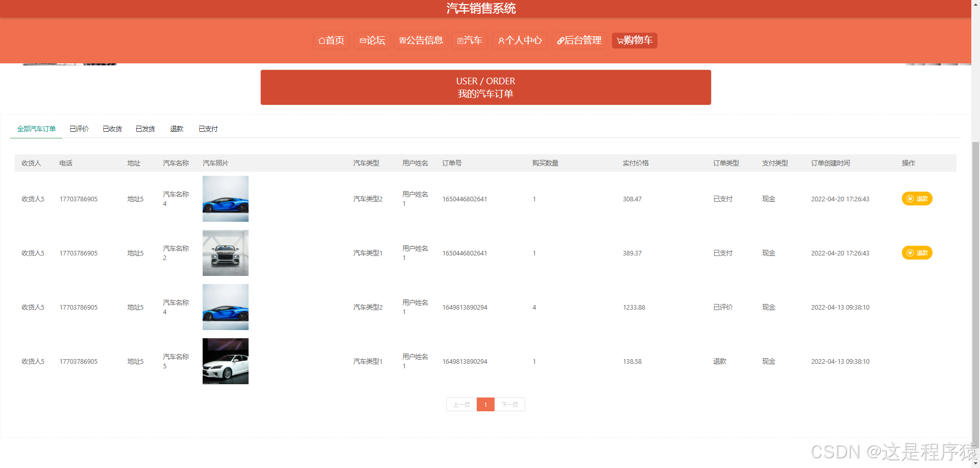
Task: Open silver car photo in the 389.37 row
Action: pos(226,253)
